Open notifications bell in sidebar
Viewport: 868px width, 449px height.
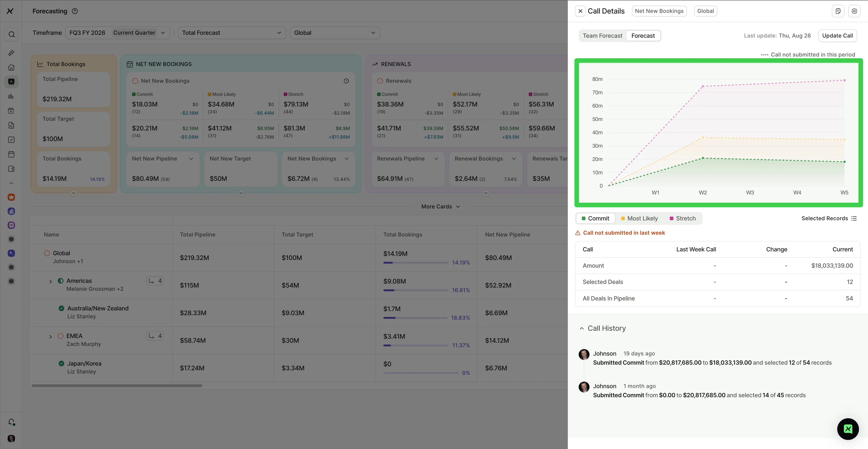tap(12, 422)
